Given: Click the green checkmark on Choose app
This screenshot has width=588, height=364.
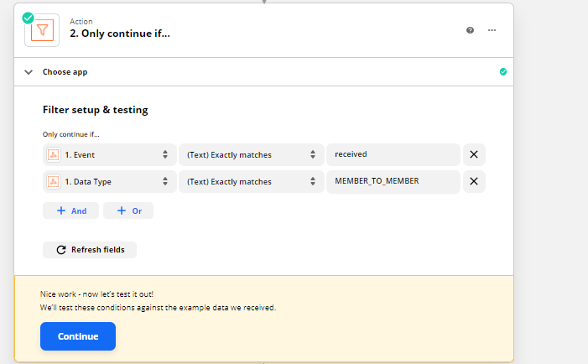Looking at the screenshot, I should pos(503,71).
